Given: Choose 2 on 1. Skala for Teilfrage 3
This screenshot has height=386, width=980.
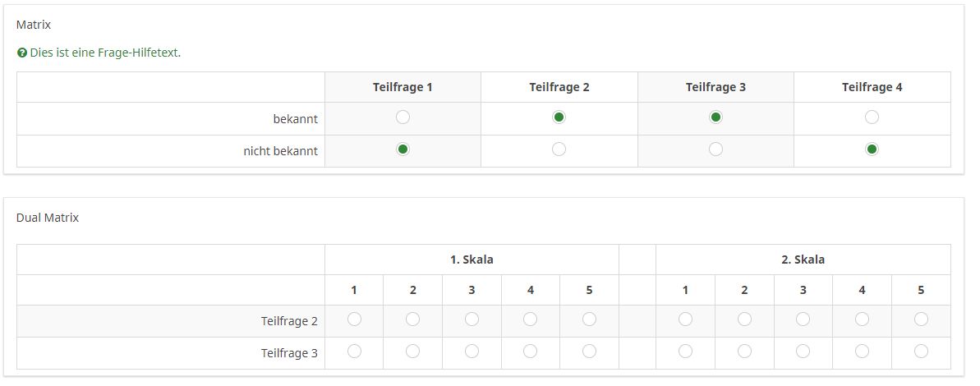Looking at the screenshot, I should tap(412, 351).
